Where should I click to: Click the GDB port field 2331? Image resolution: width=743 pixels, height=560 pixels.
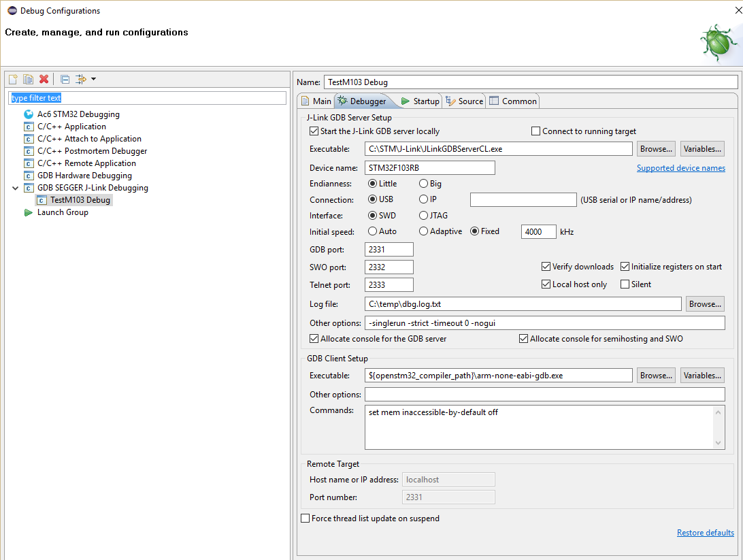pyautogui.click(x=389, y=250)
